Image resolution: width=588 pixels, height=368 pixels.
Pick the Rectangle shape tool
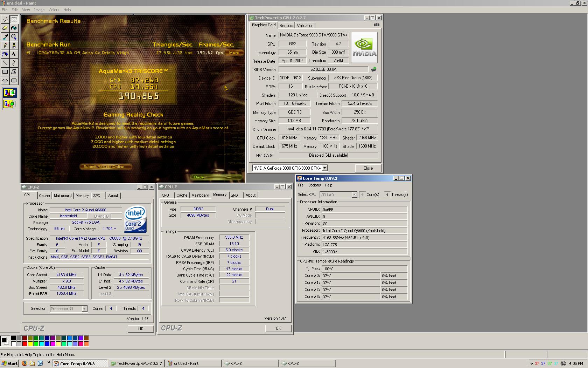coord(5,72)
